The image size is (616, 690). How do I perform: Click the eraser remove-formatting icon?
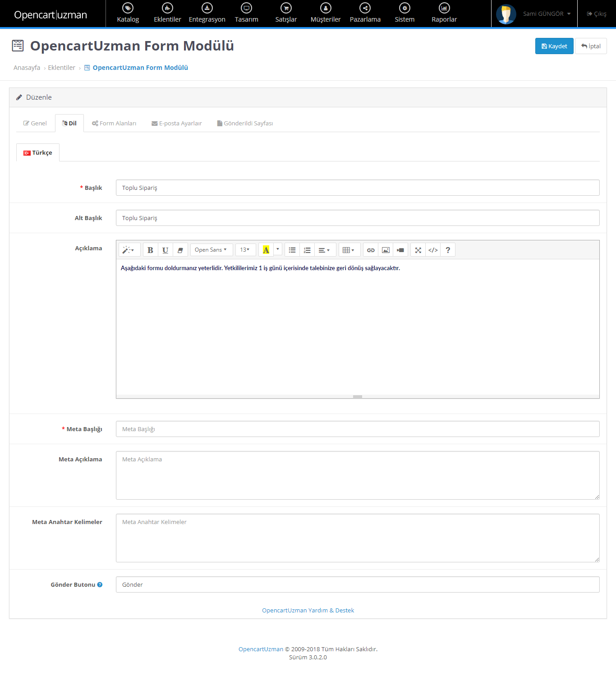(x=180, y=250)
